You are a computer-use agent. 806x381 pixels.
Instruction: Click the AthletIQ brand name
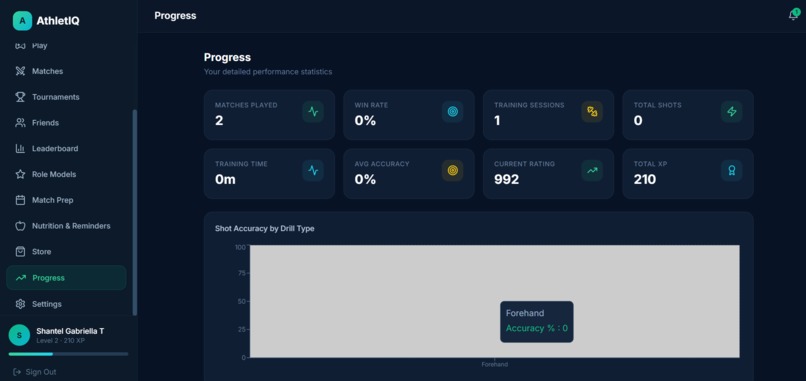[x=58, y=21]
